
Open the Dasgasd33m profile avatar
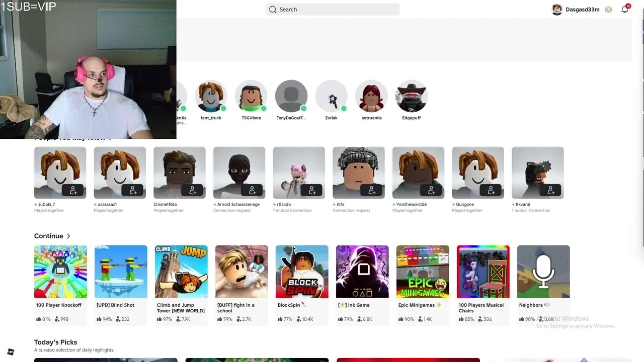tap(557, 10)
